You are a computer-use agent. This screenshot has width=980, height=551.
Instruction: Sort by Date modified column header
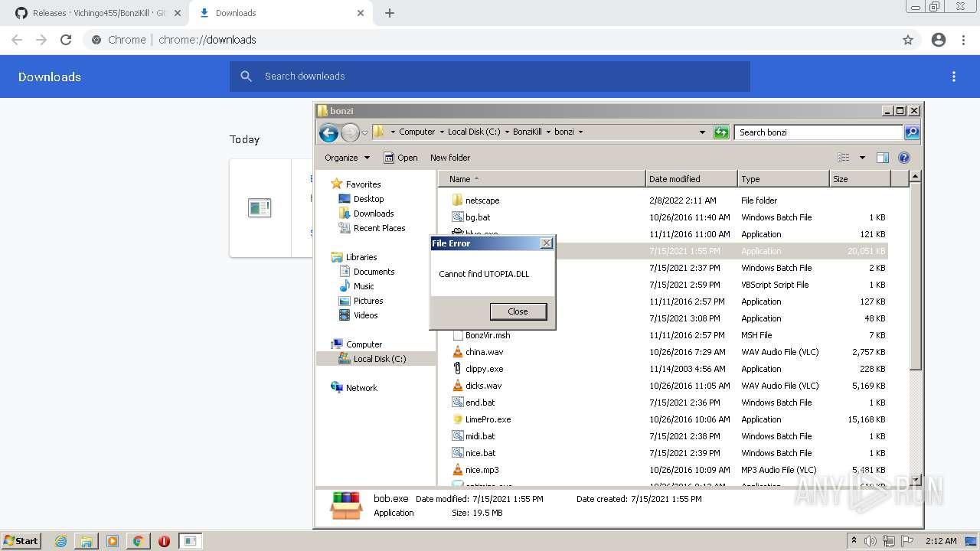(692, 179)
